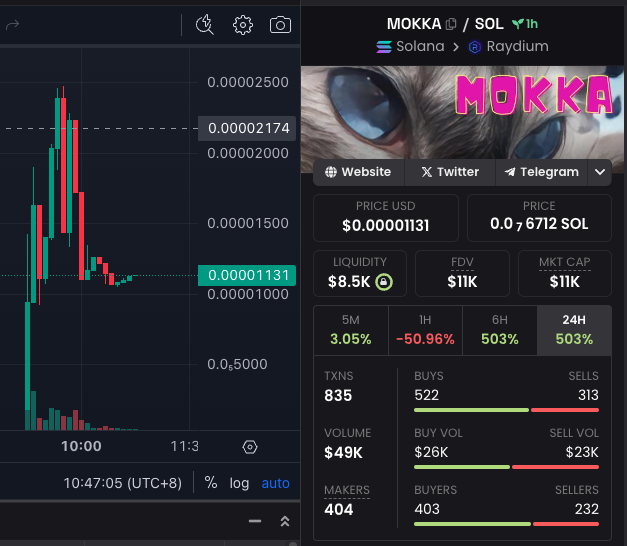Image resolution: width=627 pixels, height=546 pixels.
Task: Click the TXNS value 835
Action: click(338, 396)
